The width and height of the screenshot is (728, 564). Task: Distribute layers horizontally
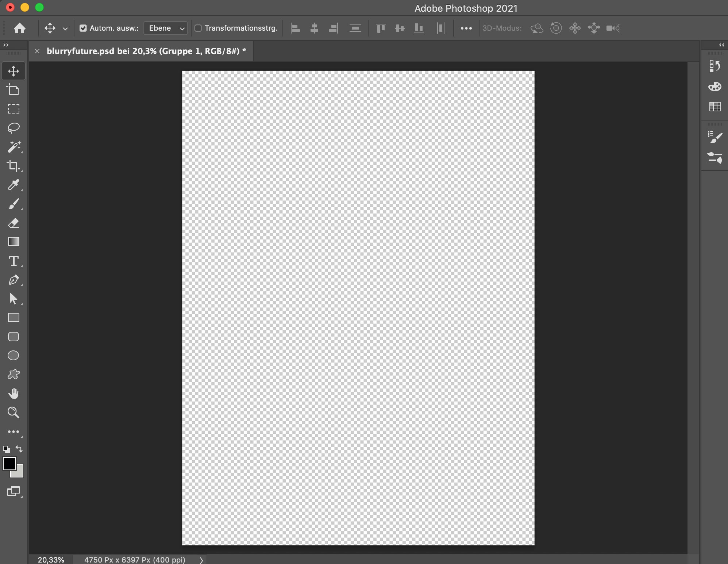click(x=440, y=28)
